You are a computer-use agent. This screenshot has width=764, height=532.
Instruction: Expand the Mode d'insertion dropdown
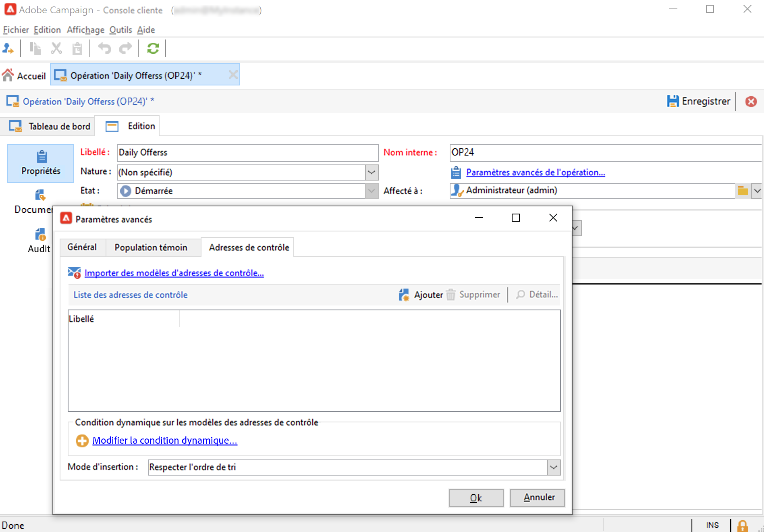point(554,468)
